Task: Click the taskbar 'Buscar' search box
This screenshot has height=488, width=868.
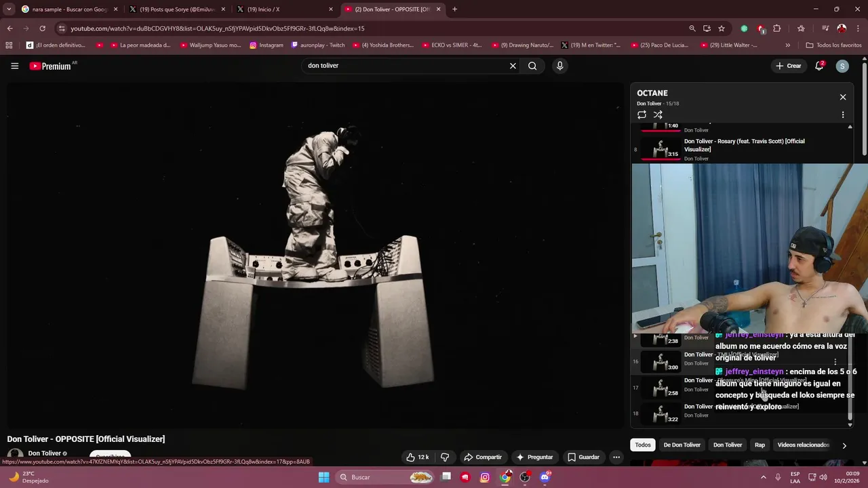Action: pyautogui.click(x=386, y=477)
